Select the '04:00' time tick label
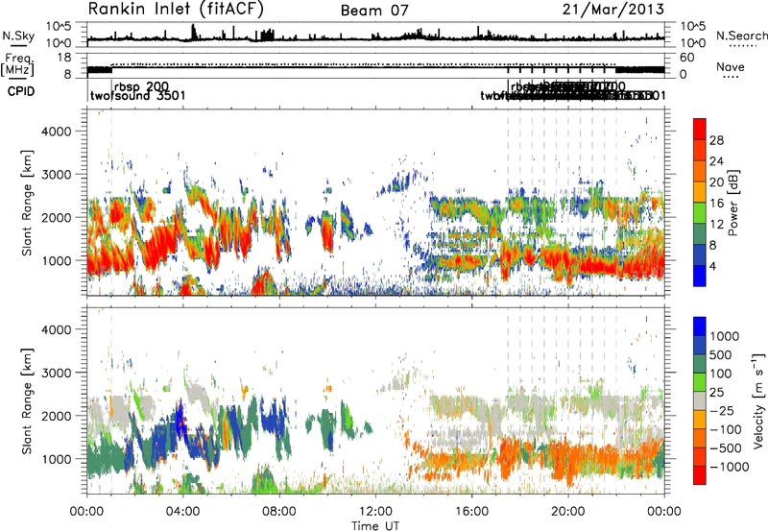768x532 pixels. (x=183, y=512)
